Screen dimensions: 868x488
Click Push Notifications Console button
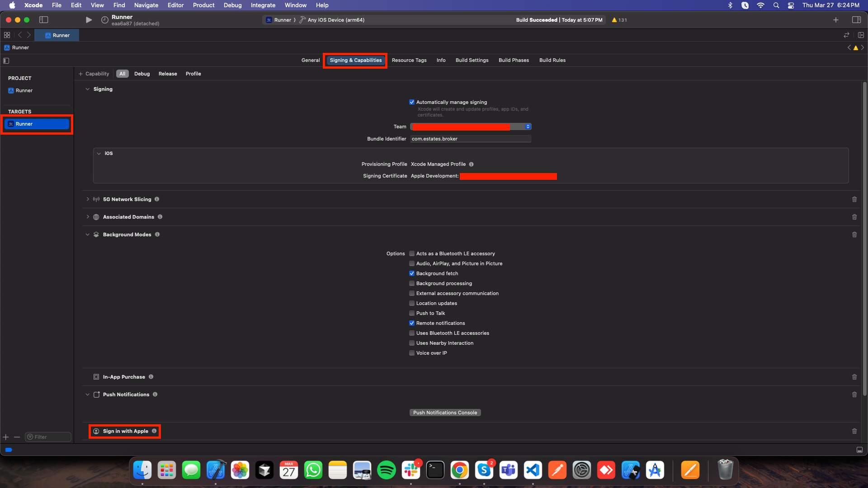pos(445,413)
